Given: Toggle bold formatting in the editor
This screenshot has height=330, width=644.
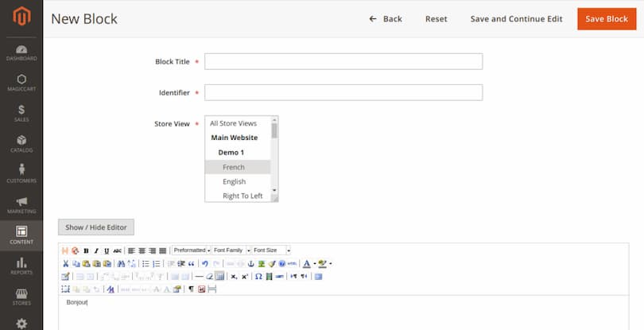Looking at the screenshot, I should tap(86, 250).
